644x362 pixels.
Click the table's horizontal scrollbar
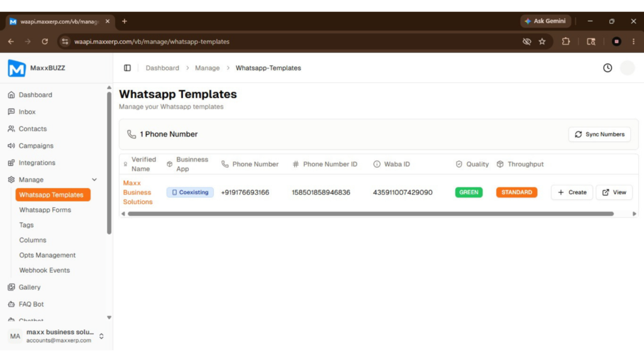(370, 214)
